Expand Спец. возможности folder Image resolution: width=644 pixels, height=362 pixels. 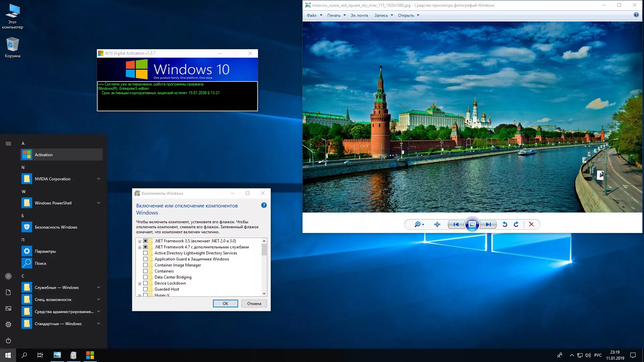click(99, 299)
